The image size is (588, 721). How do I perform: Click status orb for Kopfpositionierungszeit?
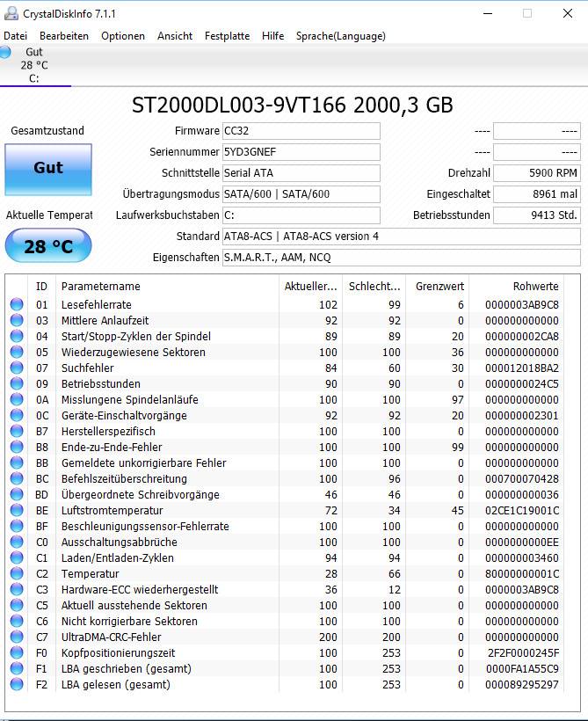tap(17, 652)
